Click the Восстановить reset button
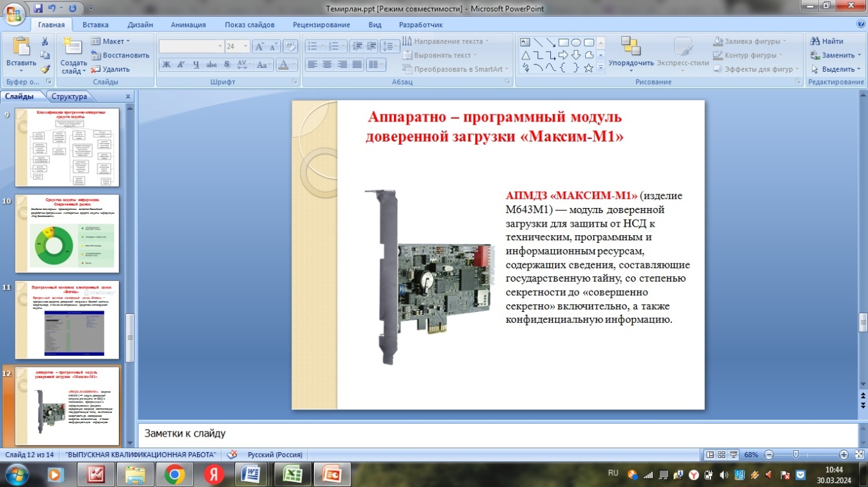 (120, 56)
